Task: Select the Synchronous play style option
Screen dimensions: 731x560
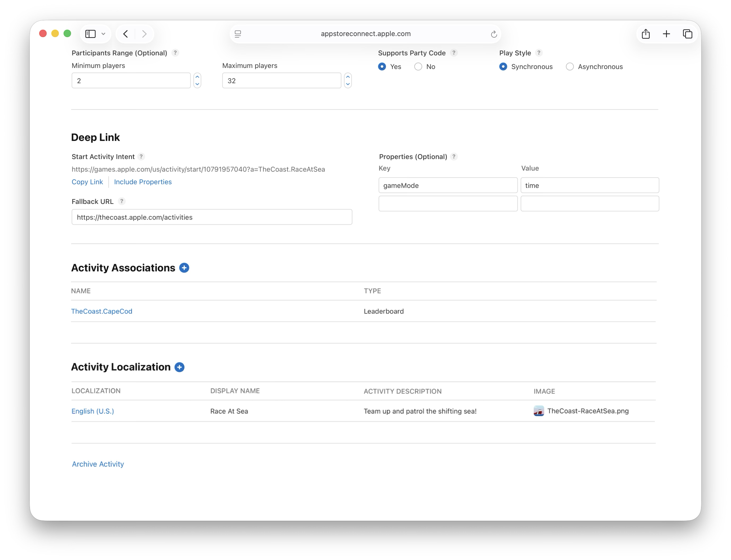Action: [x=503, y=67]
